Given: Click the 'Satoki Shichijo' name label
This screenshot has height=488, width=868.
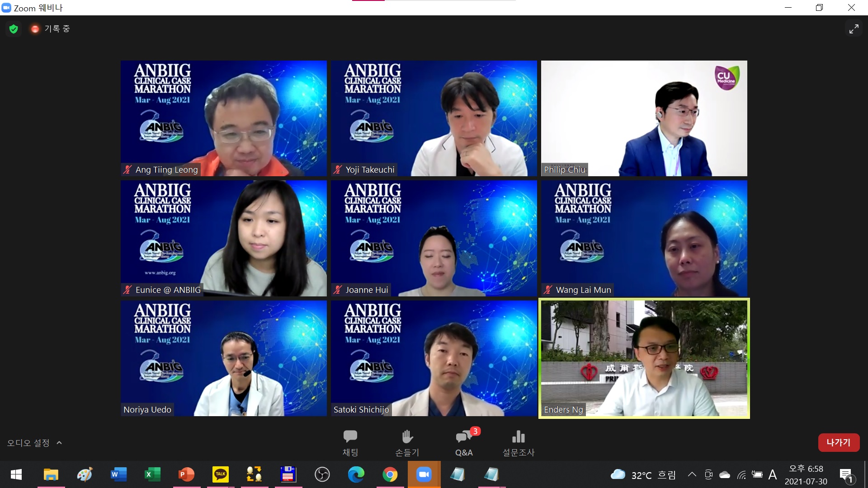Looking at the screenshot, I should (x=361, y=410).
